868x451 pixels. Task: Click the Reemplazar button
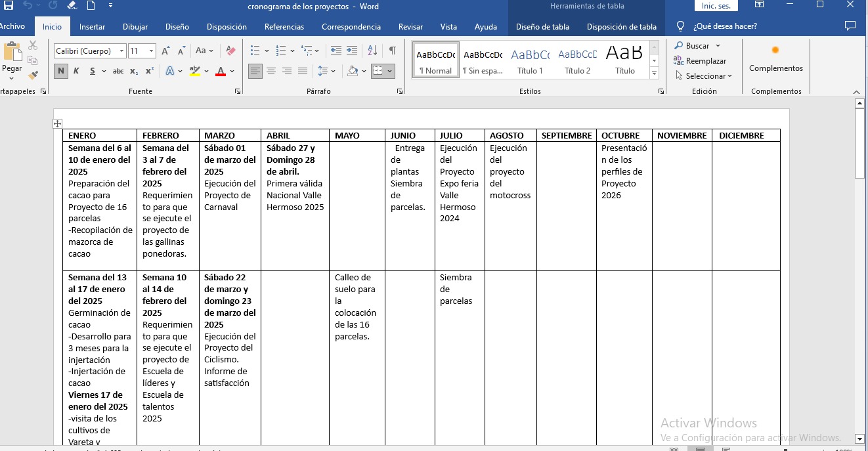(x=700, y=60)
